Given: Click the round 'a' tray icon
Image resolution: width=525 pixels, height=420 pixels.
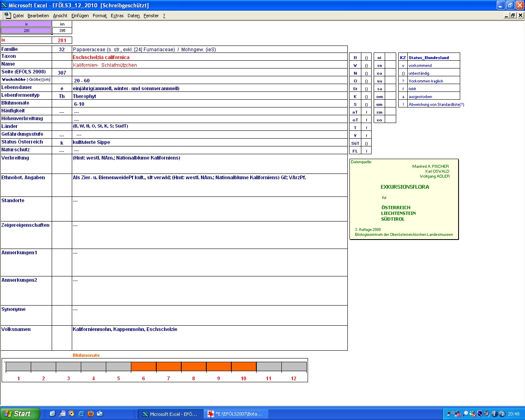Looking at the screenshot, I should pos(502,414).
